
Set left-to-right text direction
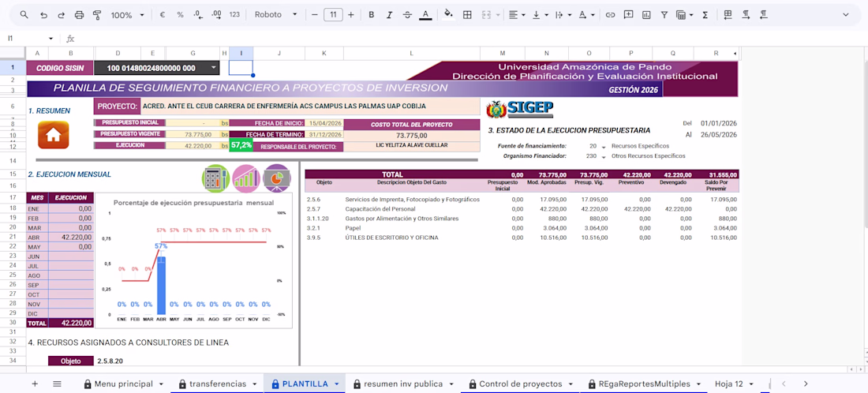click(x=746, y=15)
